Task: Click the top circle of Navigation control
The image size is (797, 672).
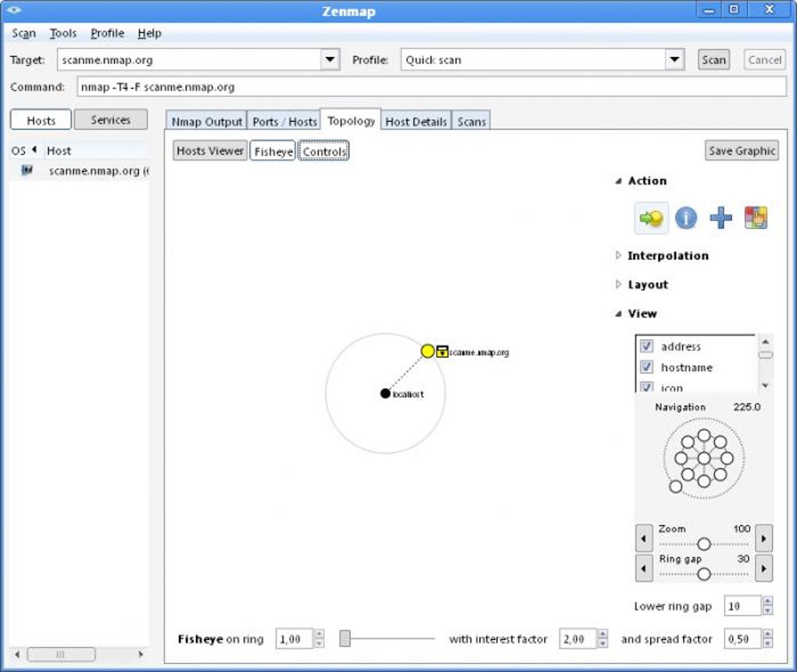Action: (x=704, y=435)
